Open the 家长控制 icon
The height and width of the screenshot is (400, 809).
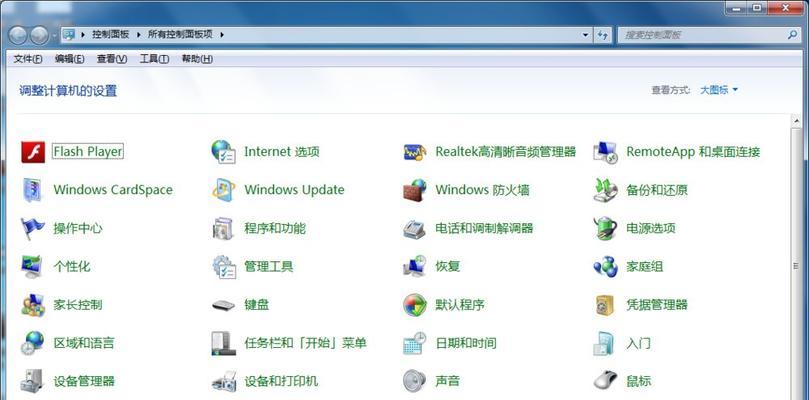coord(33,305)
